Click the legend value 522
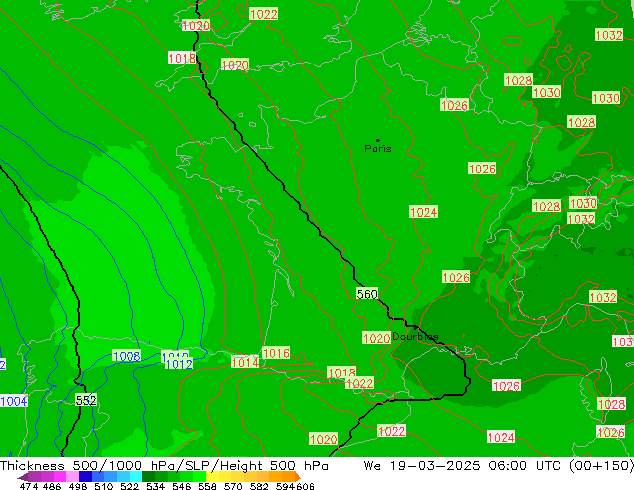Viewport: 634px width, 490px height. [129, 486]
